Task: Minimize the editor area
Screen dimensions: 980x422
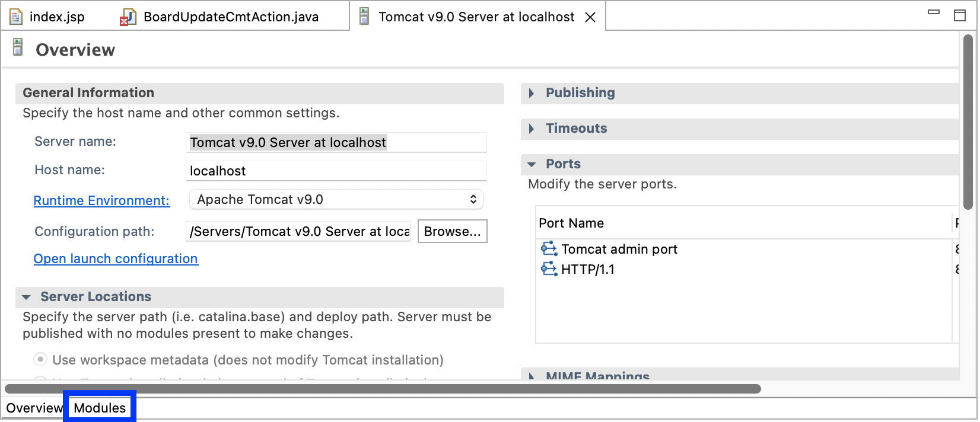Action: (x=934, y=12)
